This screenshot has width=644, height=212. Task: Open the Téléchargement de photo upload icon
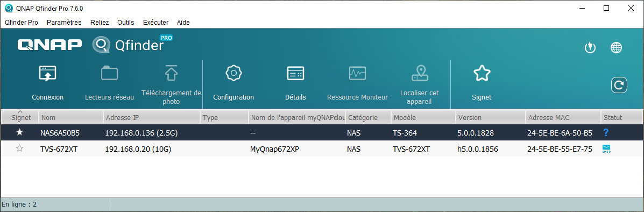[171, 73]
